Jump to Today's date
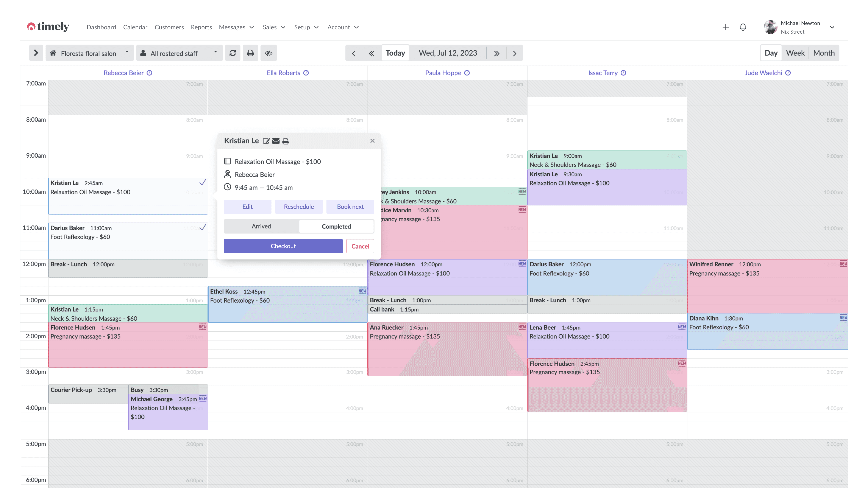Image resolution: width=868 pixels, height=488 pixels. [395, 53]
